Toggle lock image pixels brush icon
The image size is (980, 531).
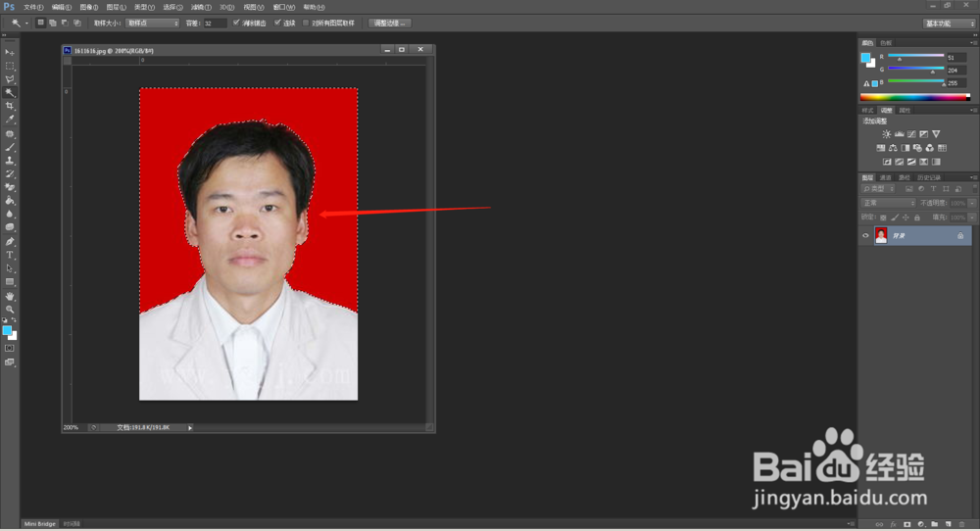point(895,217)
